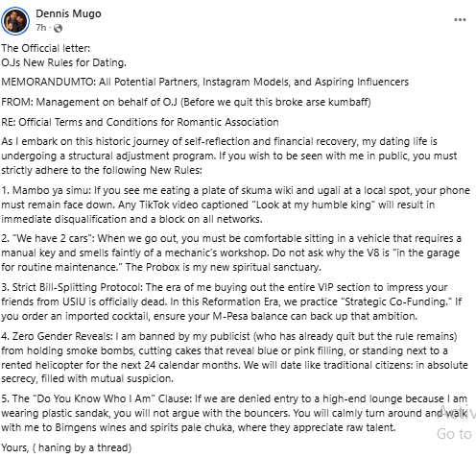
Task: Click the 'O.Js New Rules for Dating.' line
Action: click(x=63, y=62)
